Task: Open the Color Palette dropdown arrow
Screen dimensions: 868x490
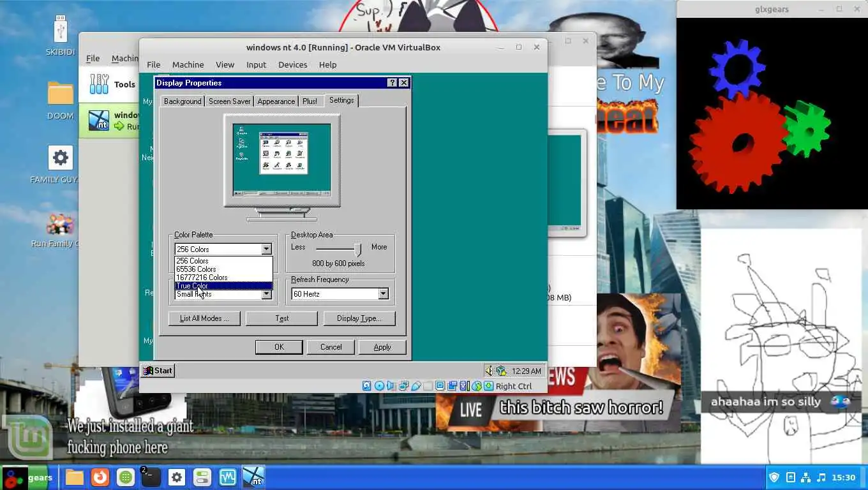Action: click(266, 249)
